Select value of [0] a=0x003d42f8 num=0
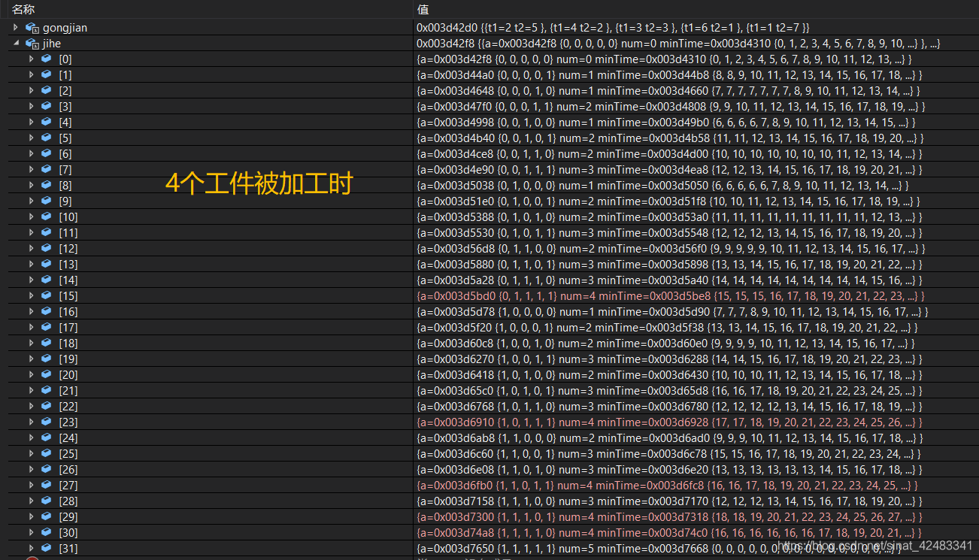The height and width of the screenshot is (560, 979). [x=665, y=59]
